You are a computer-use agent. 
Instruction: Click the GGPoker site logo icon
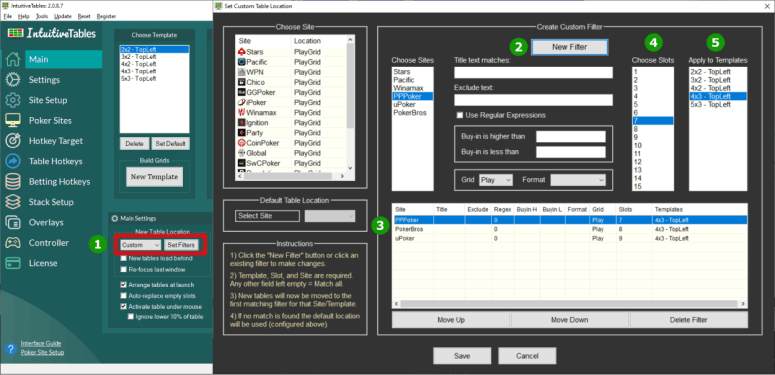click(242, 92)
